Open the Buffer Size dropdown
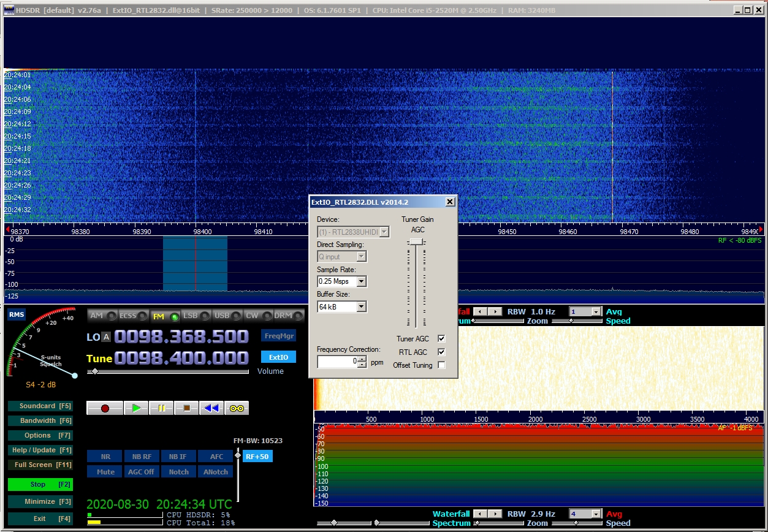Image resolution: width=768 pixels, height=532 pixels. point(362,306)
